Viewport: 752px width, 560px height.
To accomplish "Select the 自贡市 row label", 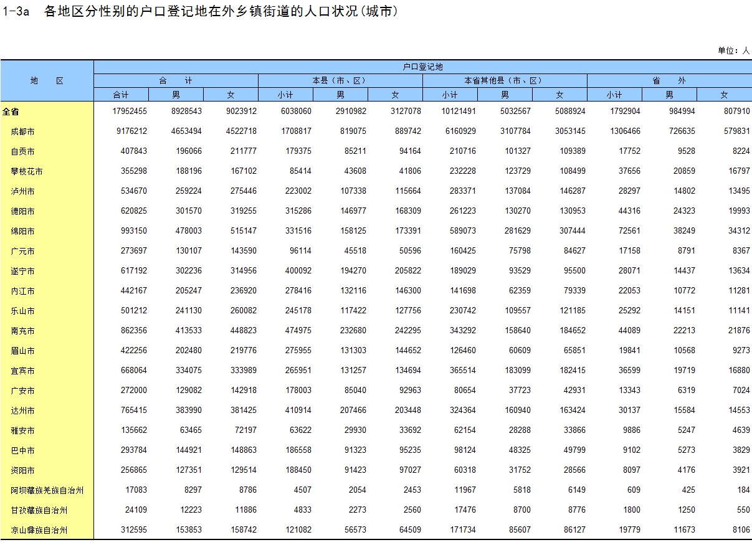I will tap(22, 152).
